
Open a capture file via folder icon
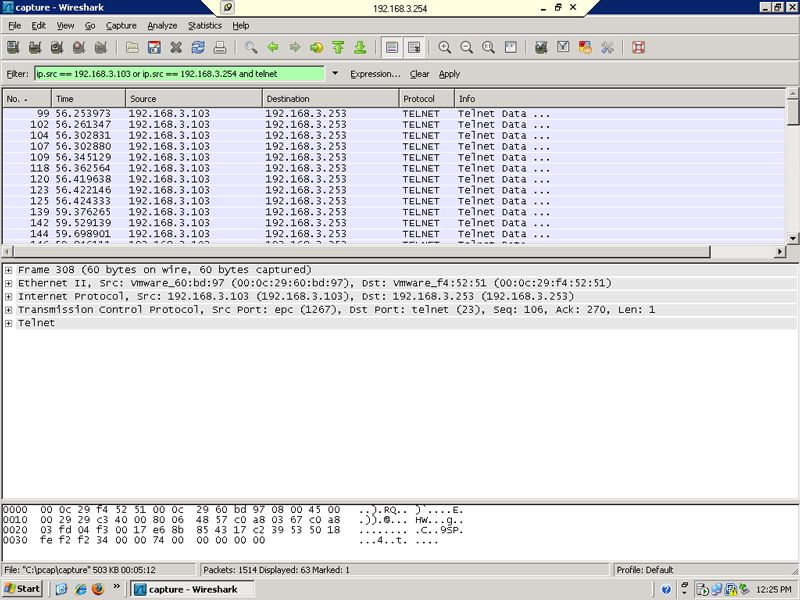click(132, 47)
